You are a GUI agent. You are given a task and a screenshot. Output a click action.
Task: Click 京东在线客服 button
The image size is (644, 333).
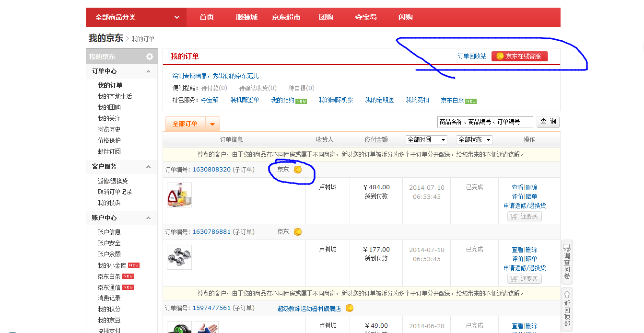tap(519, 57)
